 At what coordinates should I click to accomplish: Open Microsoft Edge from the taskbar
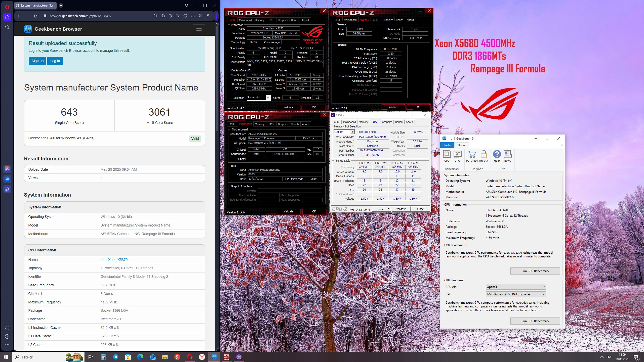click(140, 357)
